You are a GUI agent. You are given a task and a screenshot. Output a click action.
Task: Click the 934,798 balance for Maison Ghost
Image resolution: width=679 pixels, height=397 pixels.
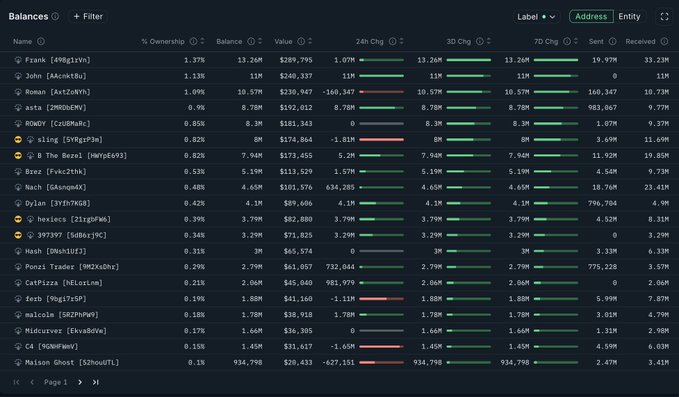(248, 363)
